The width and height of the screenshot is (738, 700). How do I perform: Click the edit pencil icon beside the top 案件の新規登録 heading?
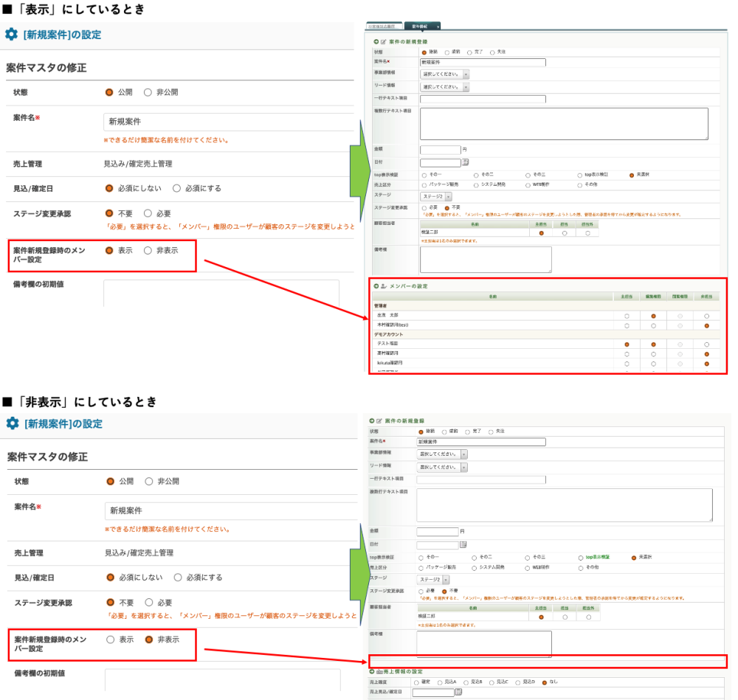click(x=384, y=42)
